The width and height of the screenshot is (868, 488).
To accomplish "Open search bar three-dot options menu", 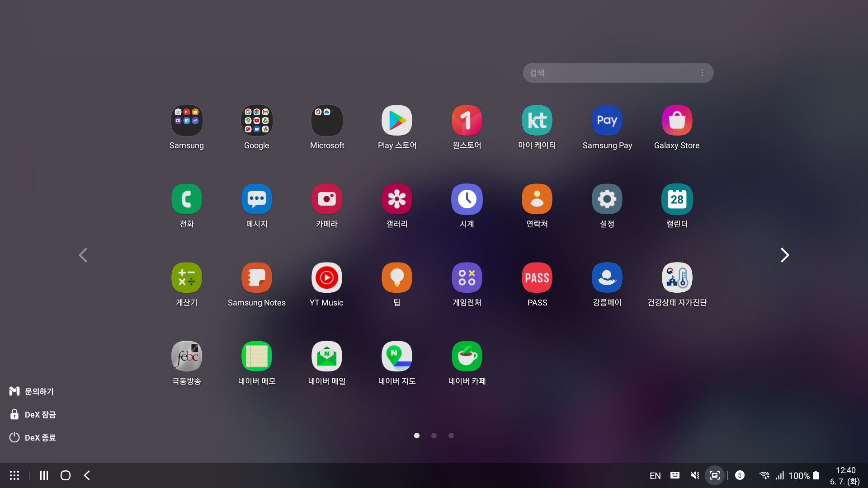I will [x=702, y=73].
